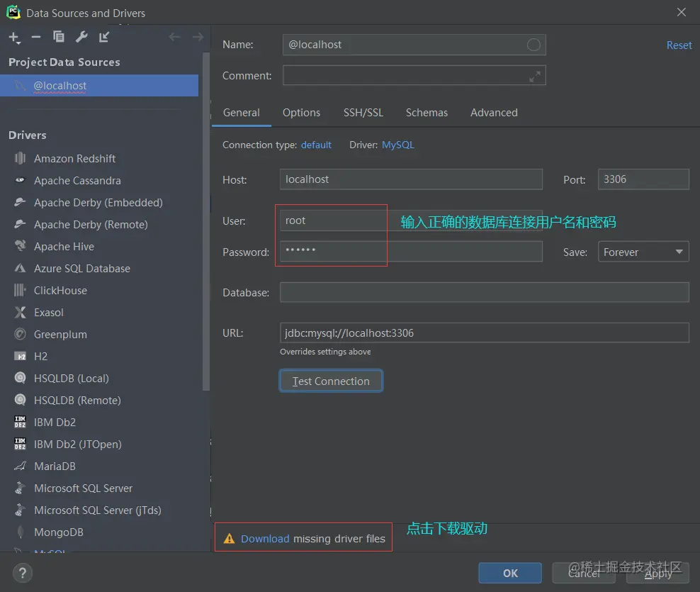
Task: Open the Advanced tab
Action: 494,113
